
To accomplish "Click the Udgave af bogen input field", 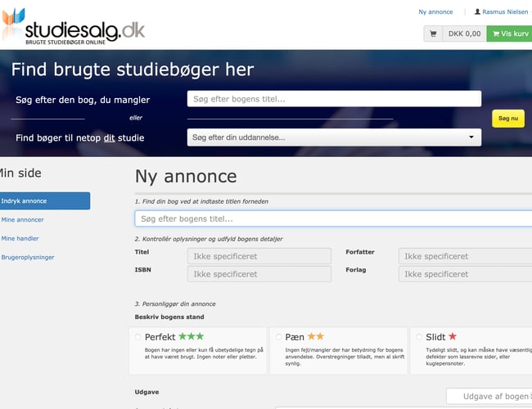I will pyautogui.click(x=489, y=396).
